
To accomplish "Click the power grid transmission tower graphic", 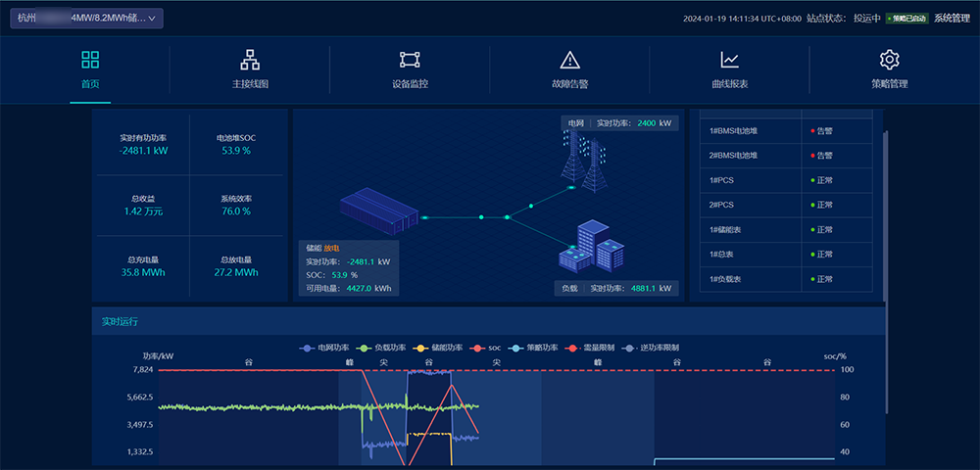I will [x=585, y=163].
